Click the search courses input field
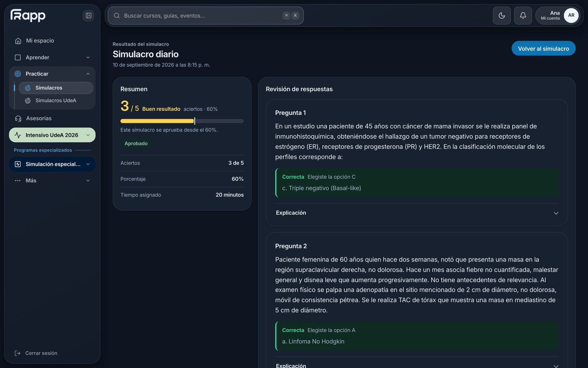588x368 pixels. point(206,15)
